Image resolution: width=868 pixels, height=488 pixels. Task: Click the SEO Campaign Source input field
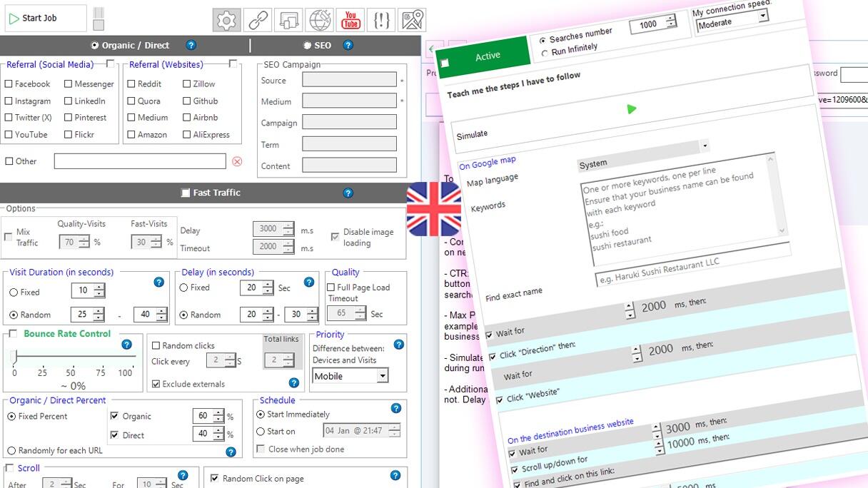coord(349,80)
